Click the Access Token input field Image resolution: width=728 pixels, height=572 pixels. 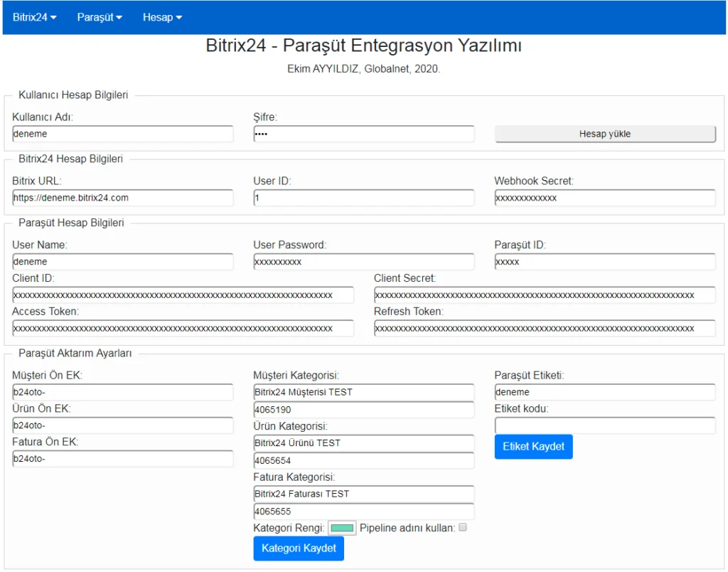pos(183,329)
